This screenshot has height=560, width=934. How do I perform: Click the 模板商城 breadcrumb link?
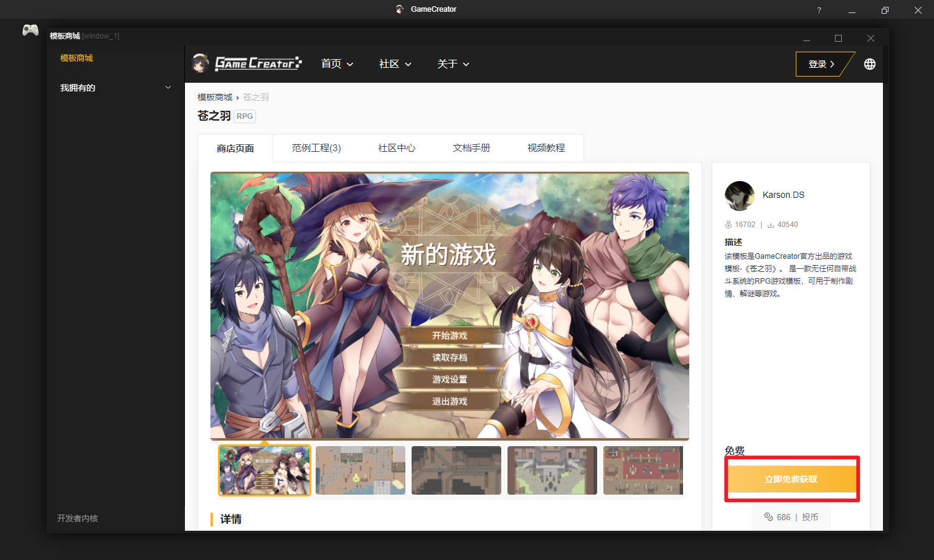tap(215, 97)
